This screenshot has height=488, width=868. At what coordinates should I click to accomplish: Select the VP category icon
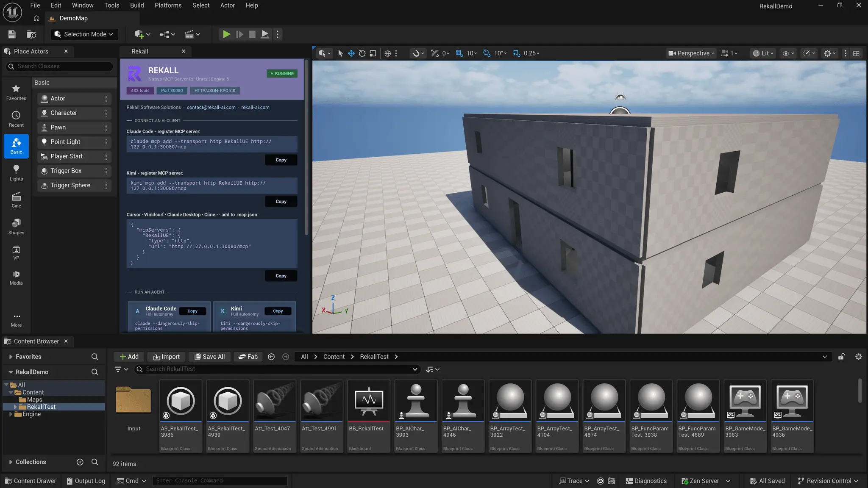tap(16, 252)
